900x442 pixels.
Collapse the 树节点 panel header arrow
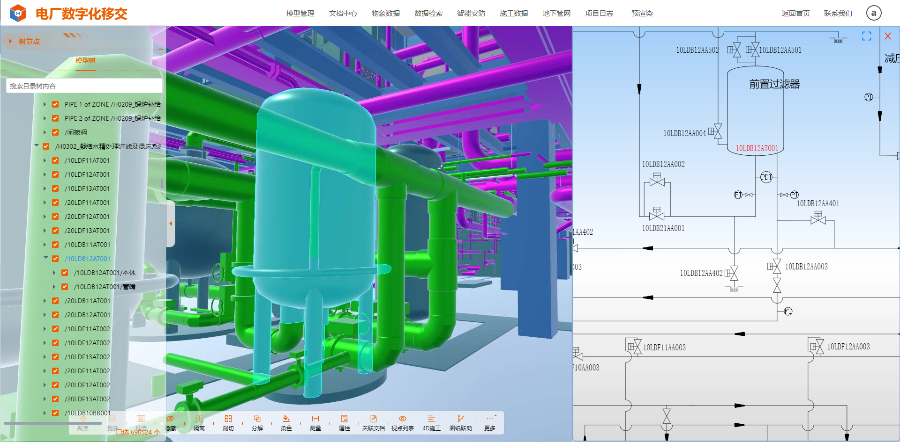click(x=10, y=41)
